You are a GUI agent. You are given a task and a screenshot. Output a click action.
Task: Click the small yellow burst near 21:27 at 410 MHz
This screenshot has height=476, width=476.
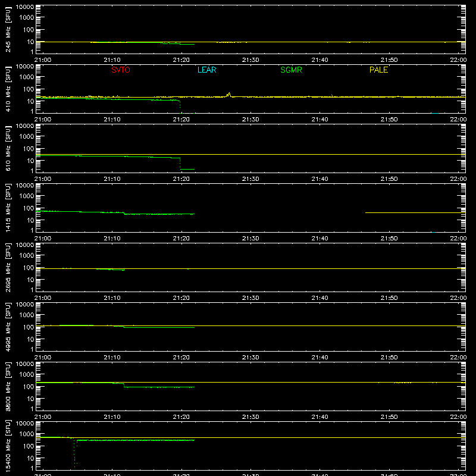point(229,95)
